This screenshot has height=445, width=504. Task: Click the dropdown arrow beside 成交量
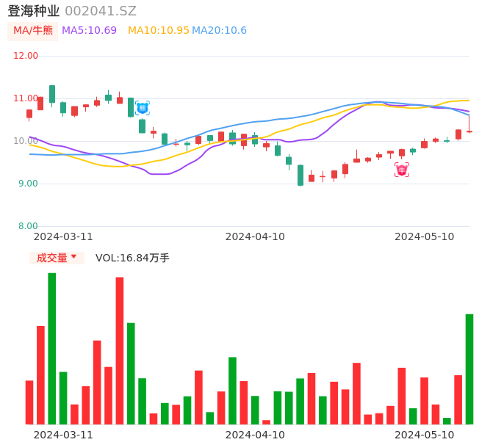pyautogui.click(x=73, y=257)
